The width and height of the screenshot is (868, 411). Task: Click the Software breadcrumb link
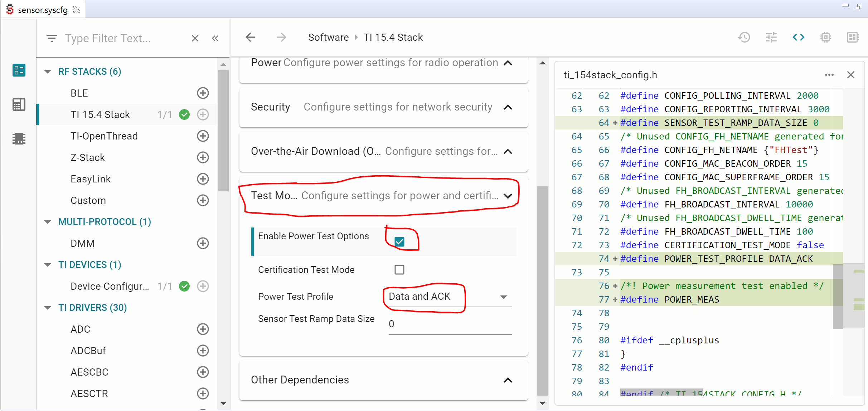pyautogui.click(x=328, y=37)
